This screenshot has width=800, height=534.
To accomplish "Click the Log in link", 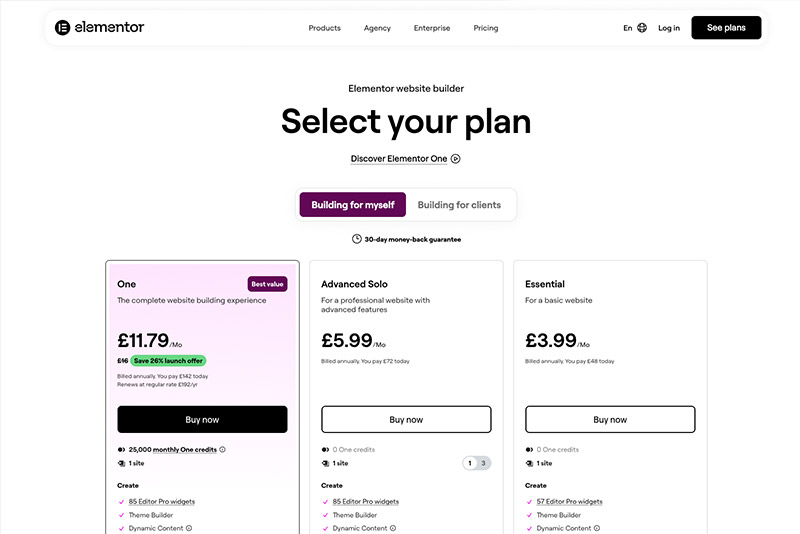I will click(x=669, y=28).
